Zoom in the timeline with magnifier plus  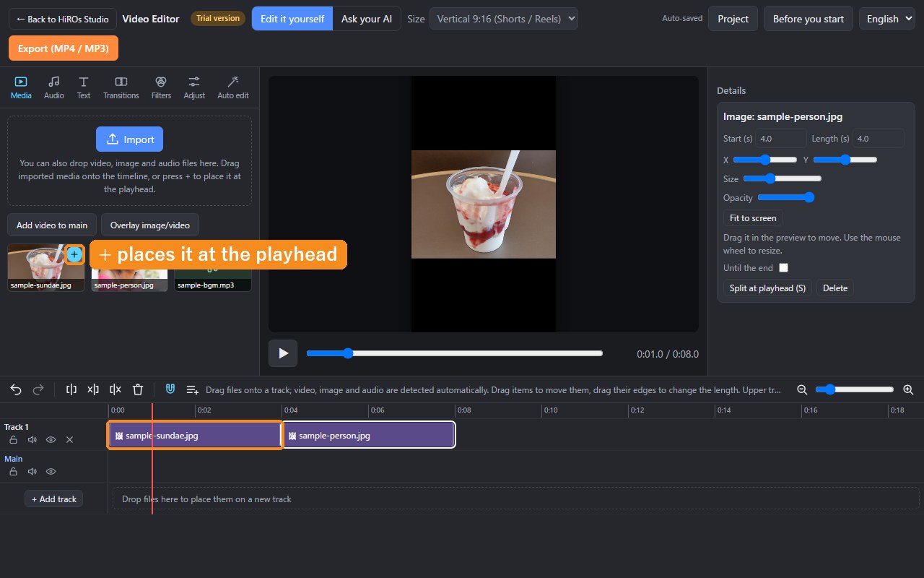point(908,389)
